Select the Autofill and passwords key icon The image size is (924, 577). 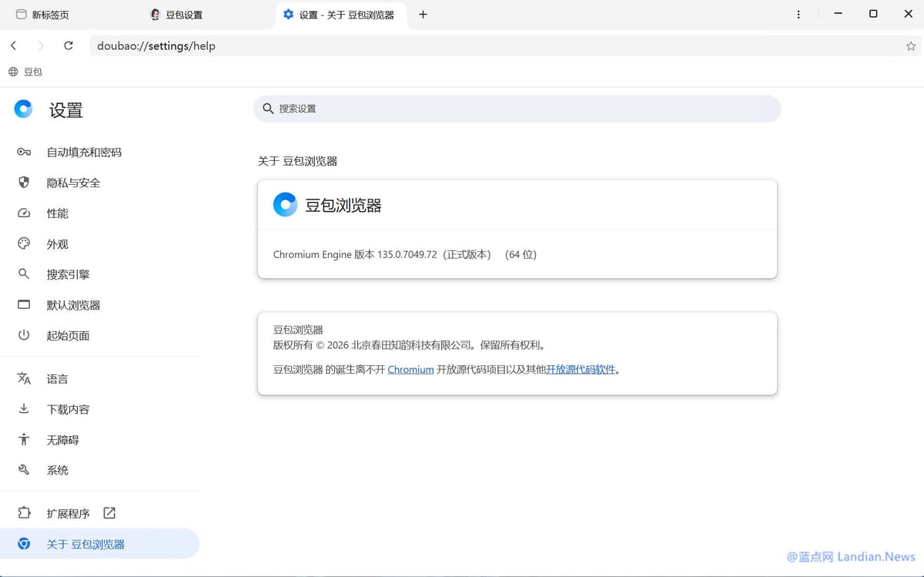[24, 152]
